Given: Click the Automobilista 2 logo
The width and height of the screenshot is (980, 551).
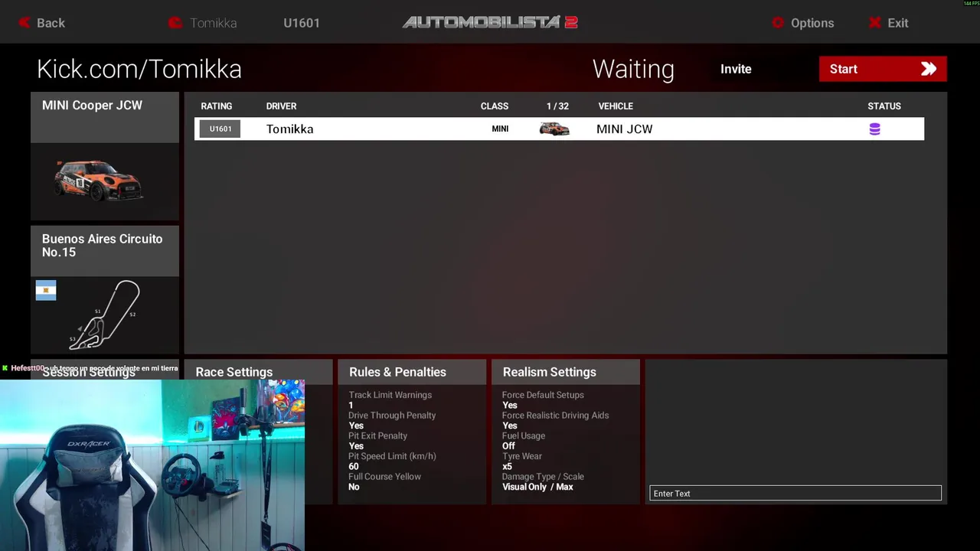Looking at the screenshot, I should (490, 22).
